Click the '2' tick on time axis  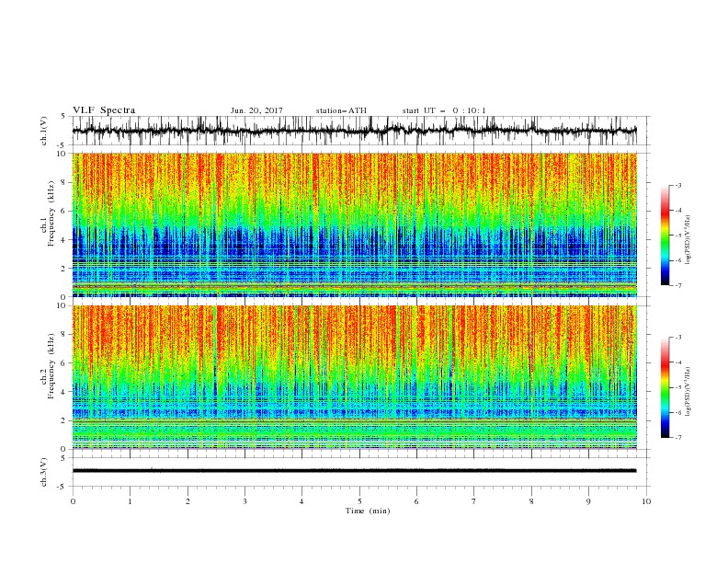pos(188,501)
